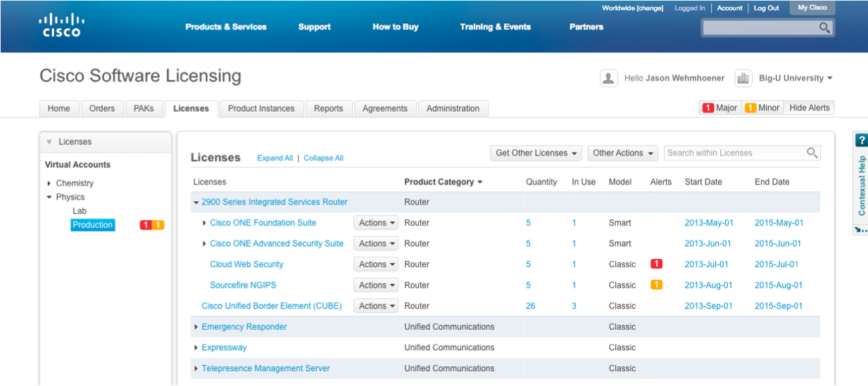The width and height of the screenshot is (868, 386).
Task: Open the Other Actions dropdown
Action: [623, 153]
